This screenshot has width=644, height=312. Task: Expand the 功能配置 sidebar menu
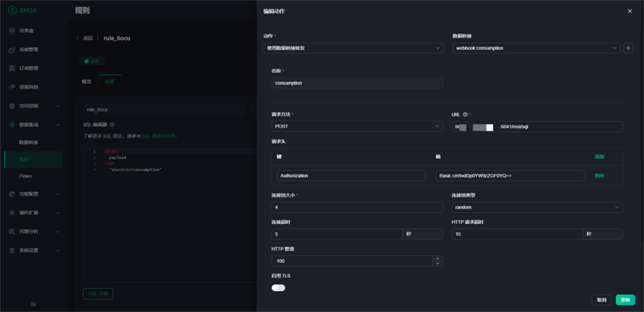point(34,194)
